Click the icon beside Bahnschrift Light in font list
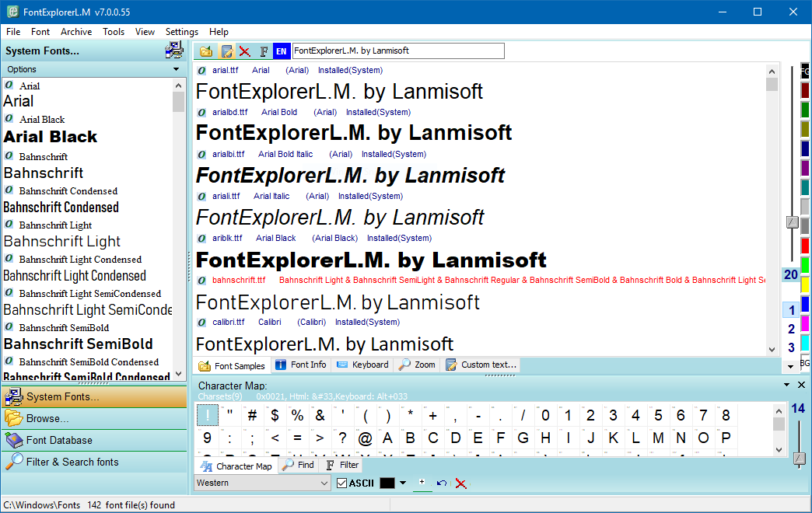This screenshot has height=513, width=812. click(9, 224)
